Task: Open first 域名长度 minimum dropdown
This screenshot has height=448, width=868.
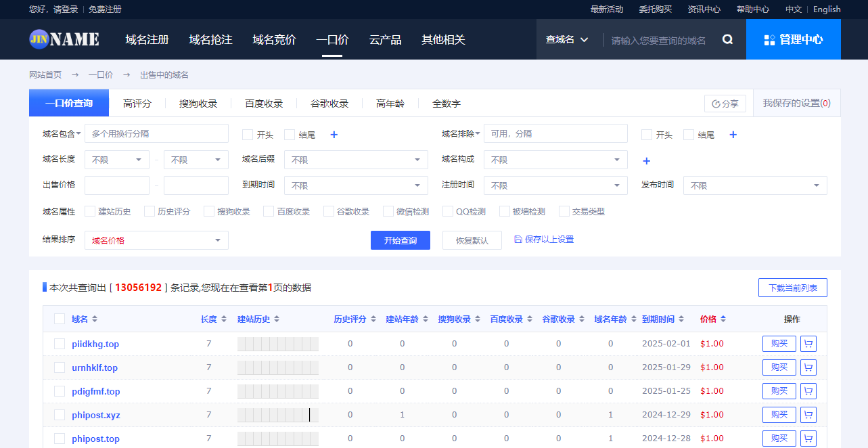Action: coord(117,160)
